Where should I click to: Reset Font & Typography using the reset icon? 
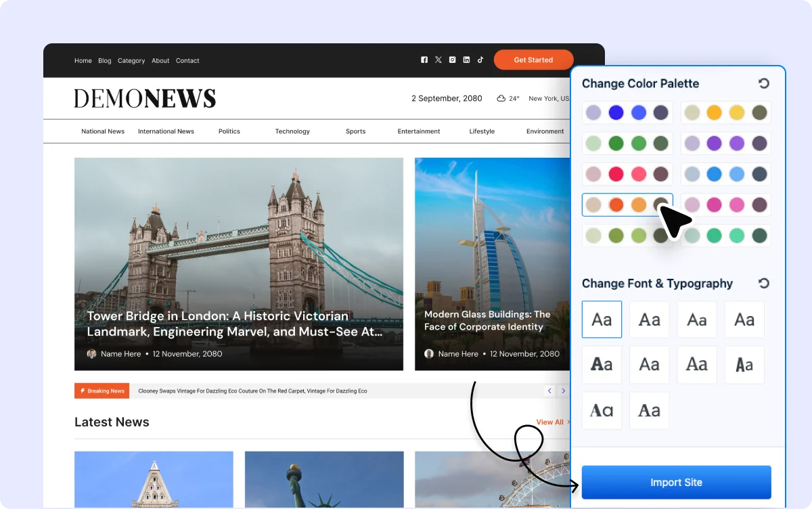click(764, 283)
